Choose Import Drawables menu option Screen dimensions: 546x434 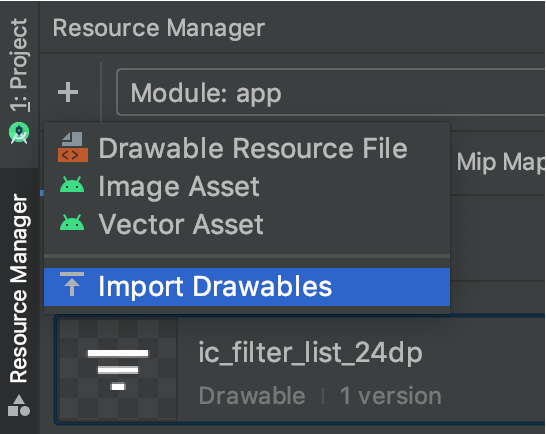(247, 287)
